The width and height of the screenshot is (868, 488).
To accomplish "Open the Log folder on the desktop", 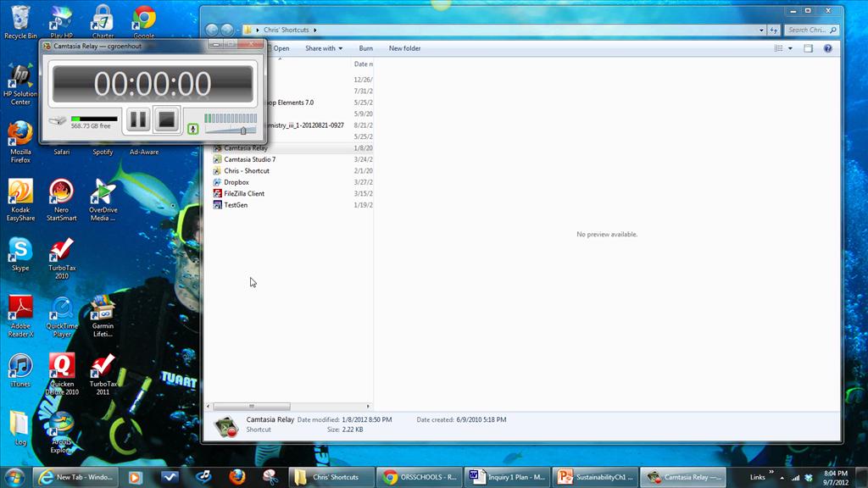I will click(20, 429).
